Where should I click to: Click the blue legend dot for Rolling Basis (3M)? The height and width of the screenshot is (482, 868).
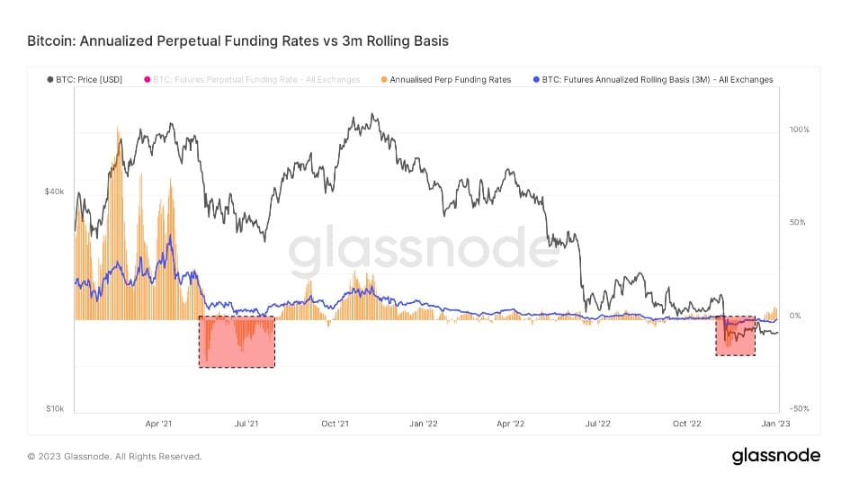coord(536,80)
